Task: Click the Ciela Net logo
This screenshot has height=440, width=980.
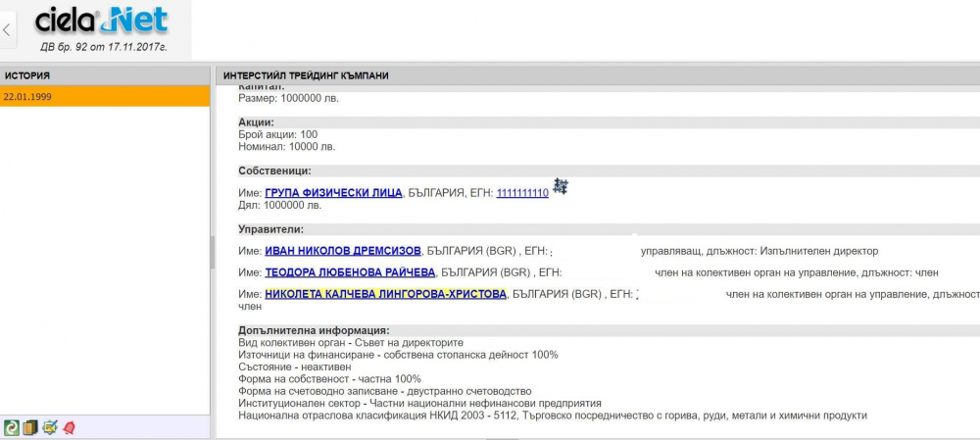Action: point(102,22)
